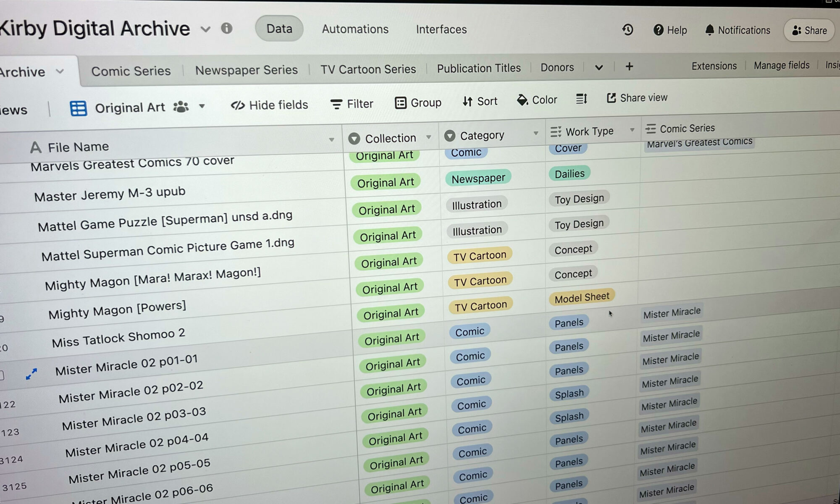The image size is (840, 504).
Task: Expand record Mister Miracle 02 p01-01 arrow icon
Action: coord(31,374)
